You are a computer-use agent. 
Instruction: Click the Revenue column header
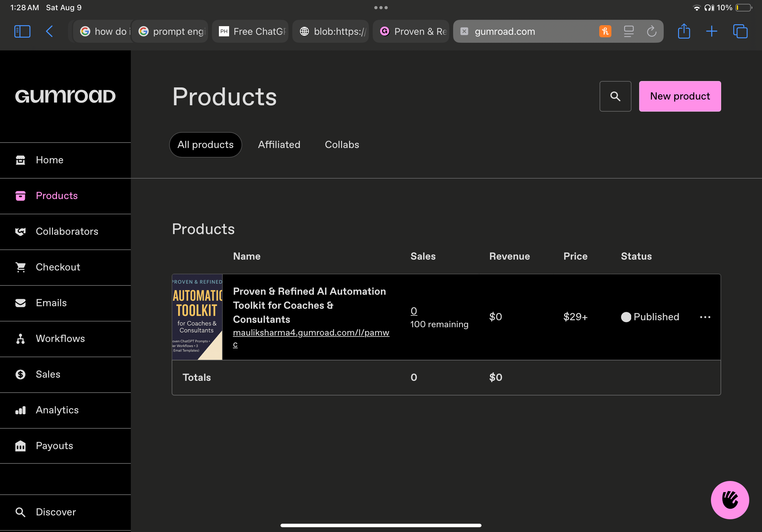click(510, 256)
